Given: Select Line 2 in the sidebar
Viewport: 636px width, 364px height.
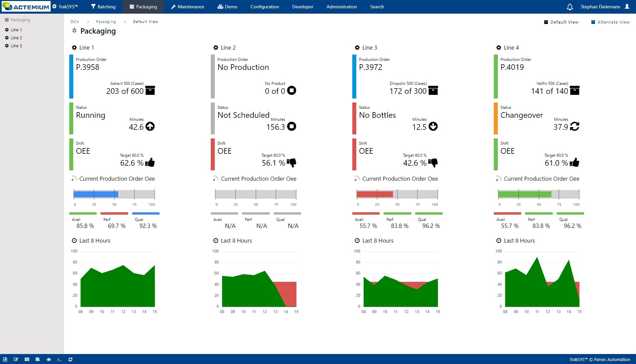Looking at the screenshot, I should (16, 38).
